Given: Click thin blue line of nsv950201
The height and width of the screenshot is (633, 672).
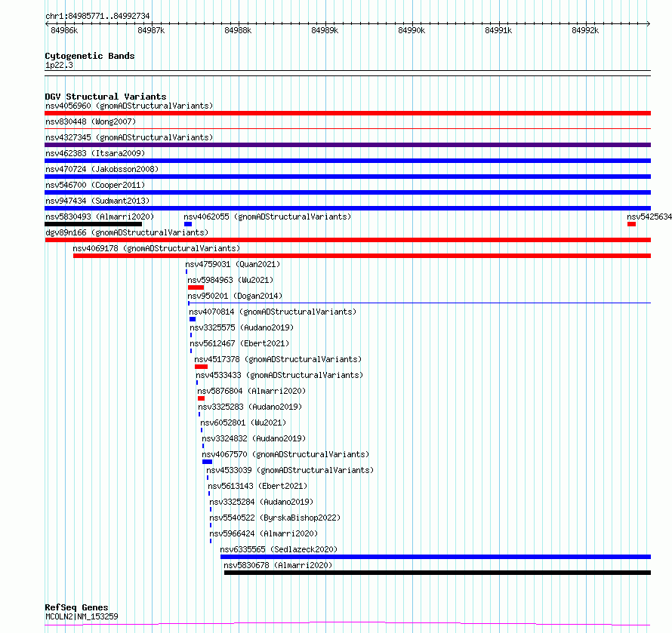Looking at the screenshot, I should point(420,303).
